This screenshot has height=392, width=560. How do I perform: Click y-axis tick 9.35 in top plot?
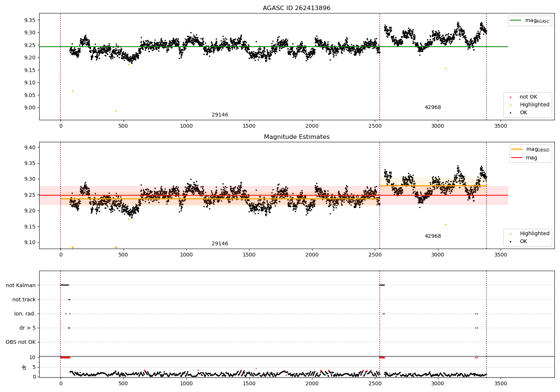[x=29, y=20]
